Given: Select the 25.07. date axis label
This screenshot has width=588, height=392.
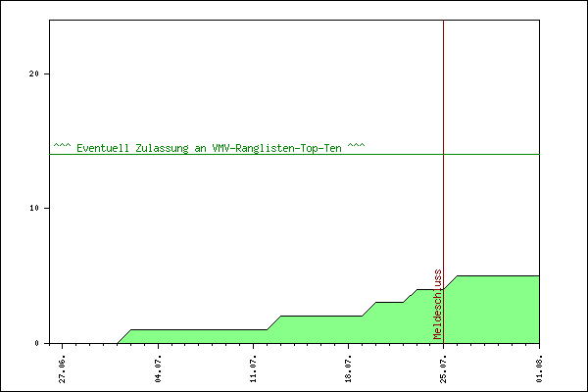Looking at the screenshot, I should [x=444, y=368].
